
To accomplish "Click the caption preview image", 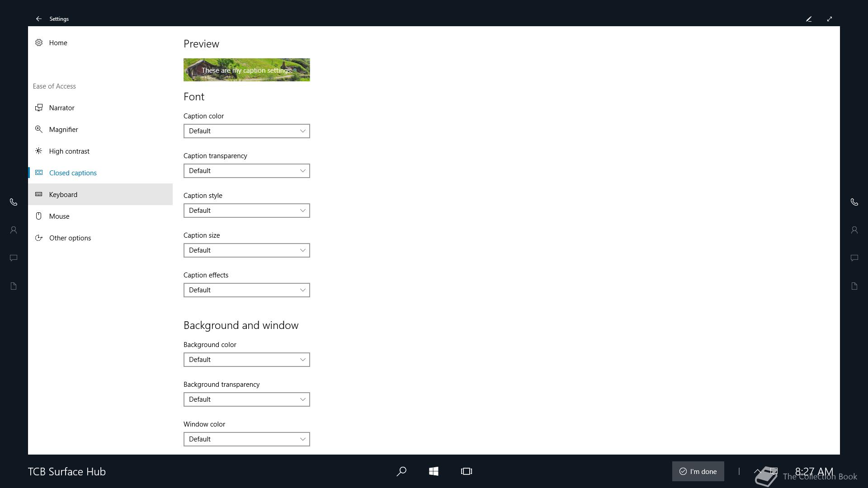I will click(x=247, y=70).
